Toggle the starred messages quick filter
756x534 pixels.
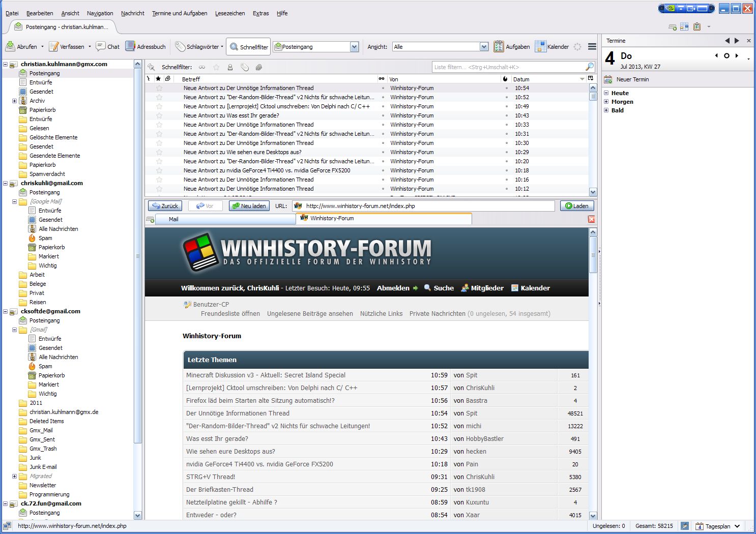(216, 67)
